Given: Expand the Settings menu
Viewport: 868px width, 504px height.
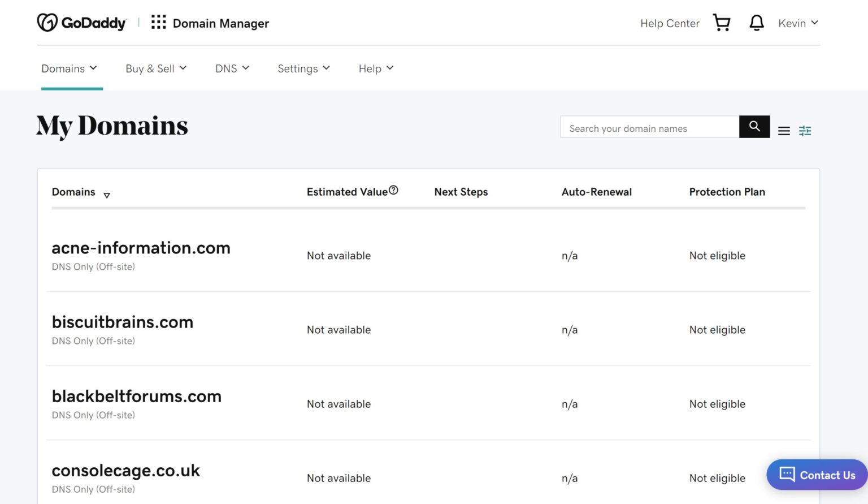Looking at the screenshot, I should click(x=303, y=68).
